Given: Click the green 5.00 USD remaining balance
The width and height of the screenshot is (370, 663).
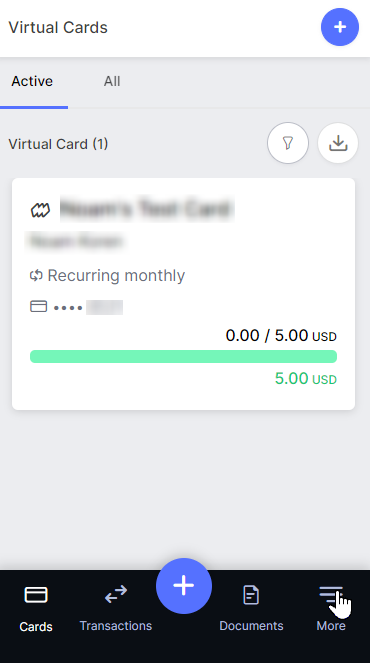Looking at the screenshot, I should (306, 378).
